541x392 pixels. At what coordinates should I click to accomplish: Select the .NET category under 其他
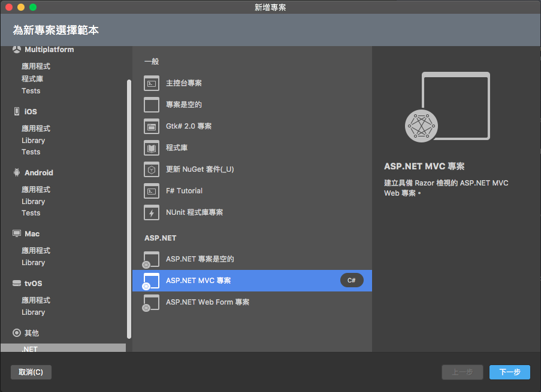point(63,348)
